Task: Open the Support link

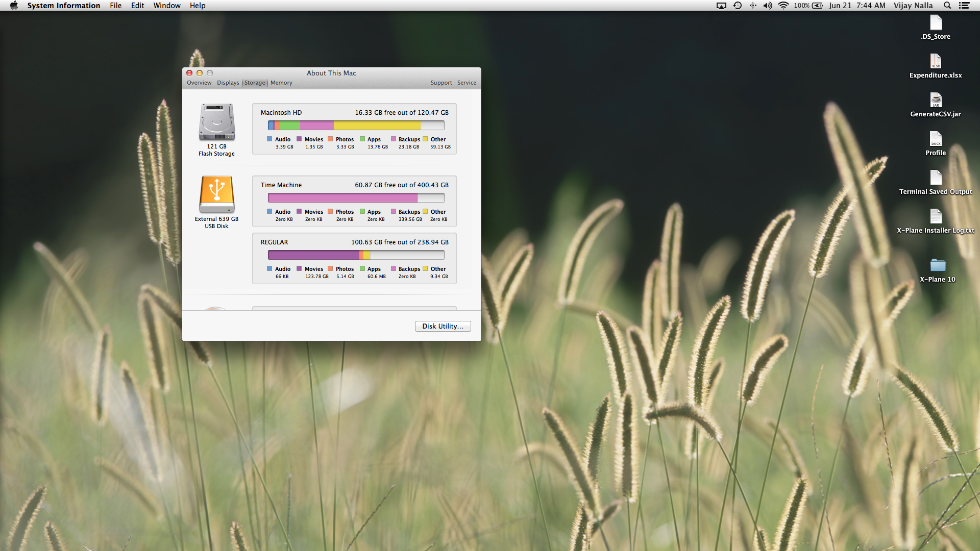Action: pos(441,83)
